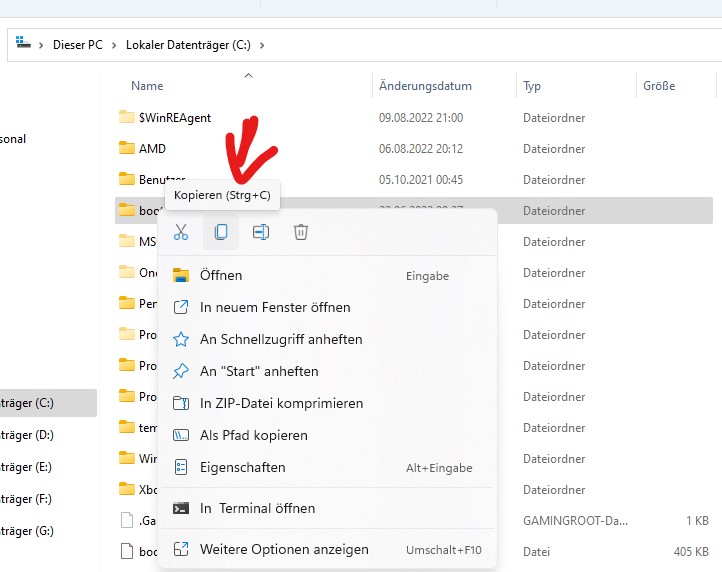Click the folder icon of the tem row
Image resolution: width=722 pixels, height=572 pixels.
[127, 426]
